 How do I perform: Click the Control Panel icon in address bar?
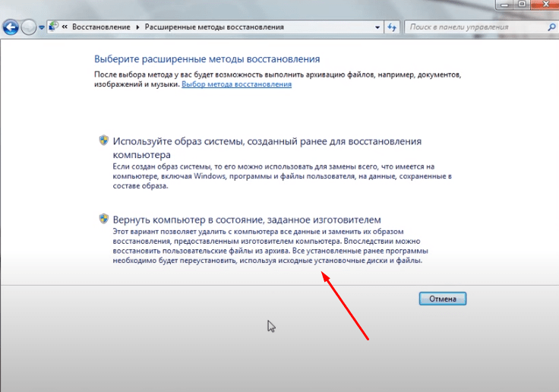coord(53,27)
